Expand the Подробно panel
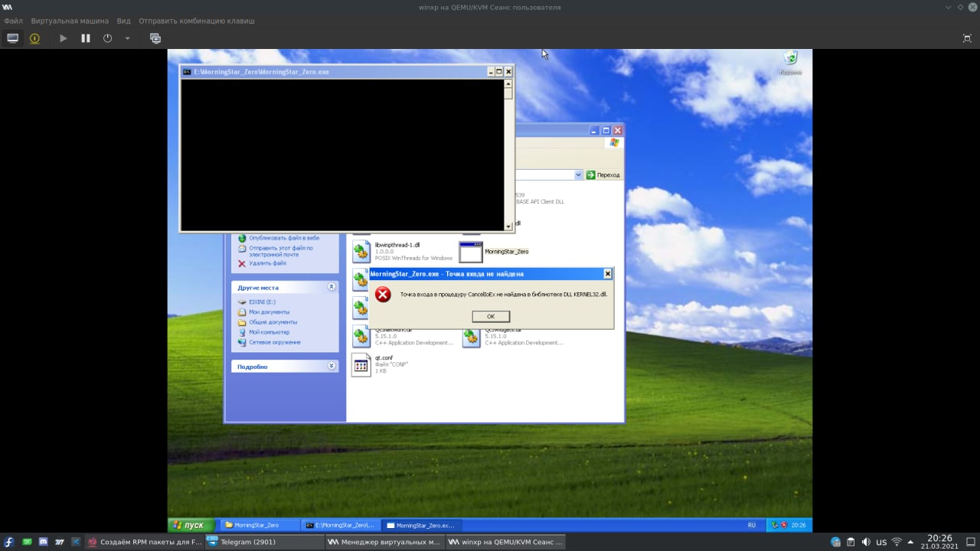 click(332, 366)
